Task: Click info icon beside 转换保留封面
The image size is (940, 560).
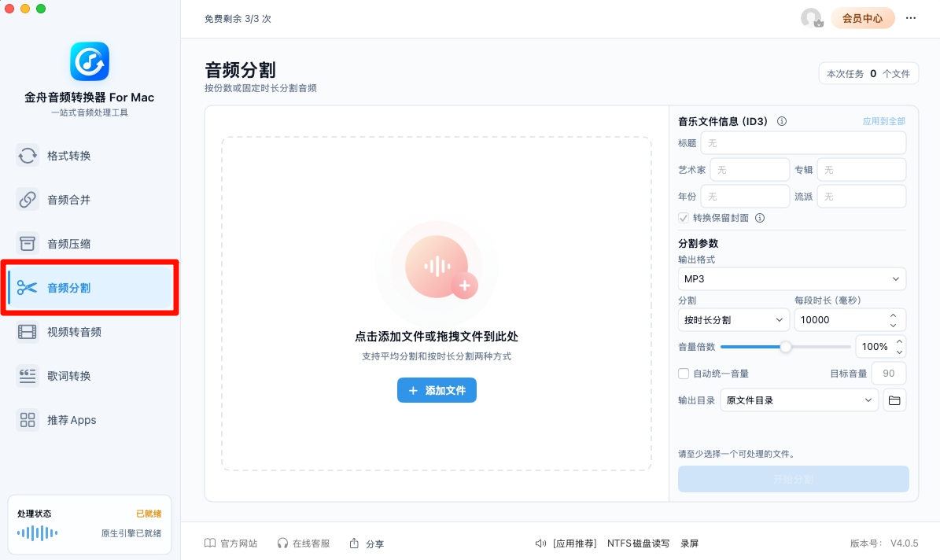Action: point(760,218)
